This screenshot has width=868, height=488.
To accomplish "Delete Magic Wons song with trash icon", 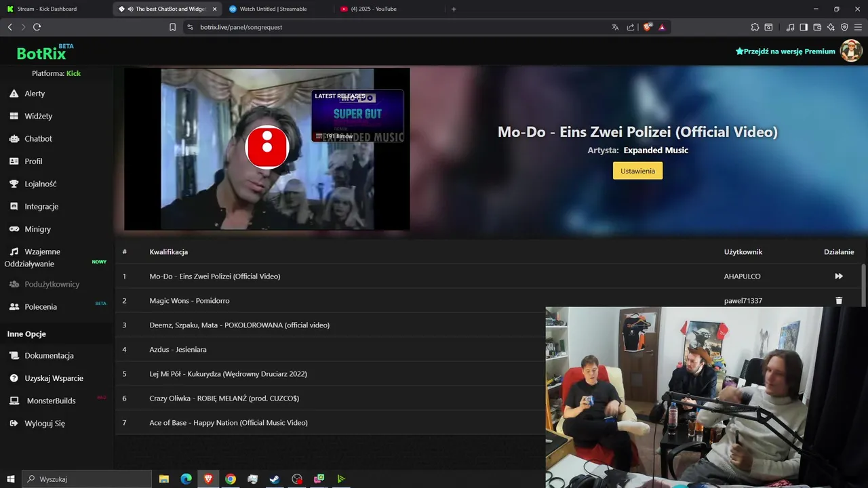I will (x=839, y=300).
